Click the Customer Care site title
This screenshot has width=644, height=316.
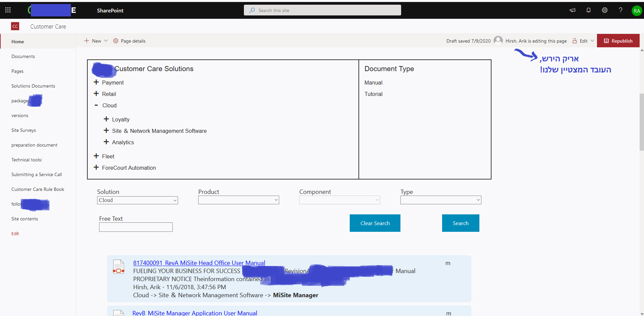[48, 27]
